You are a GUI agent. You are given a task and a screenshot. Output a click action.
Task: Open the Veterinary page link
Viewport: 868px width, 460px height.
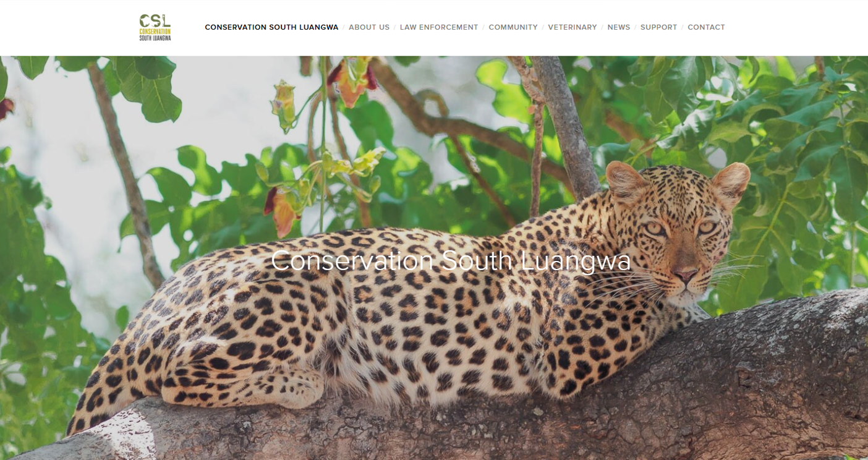pos(572,27)
